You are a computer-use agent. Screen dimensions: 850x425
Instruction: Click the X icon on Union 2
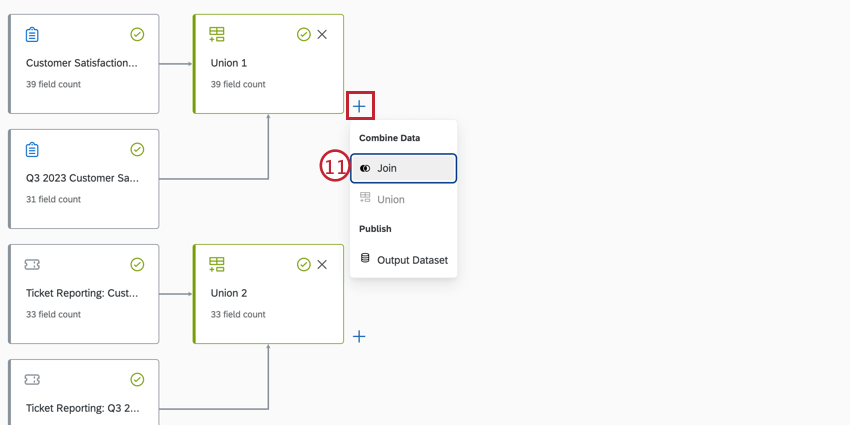(x=322, y=265)
